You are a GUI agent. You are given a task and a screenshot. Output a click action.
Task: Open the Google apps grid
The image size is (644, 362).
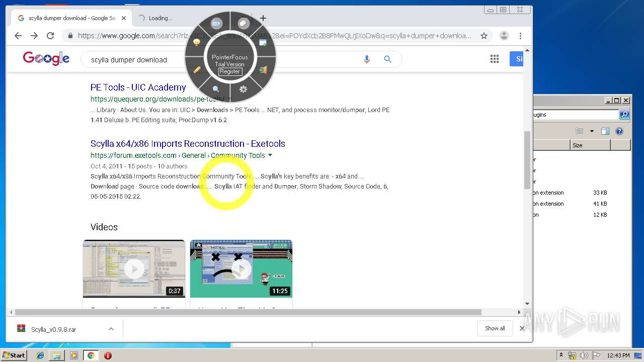click(x=495, y=59)
